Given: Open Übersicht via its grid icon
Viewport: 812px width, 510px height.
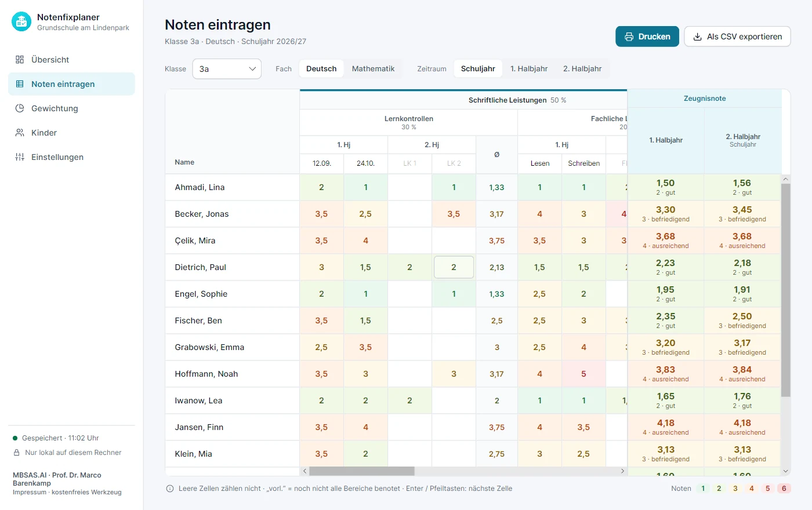Looking at the screenshot, I should tap(20, 60).
